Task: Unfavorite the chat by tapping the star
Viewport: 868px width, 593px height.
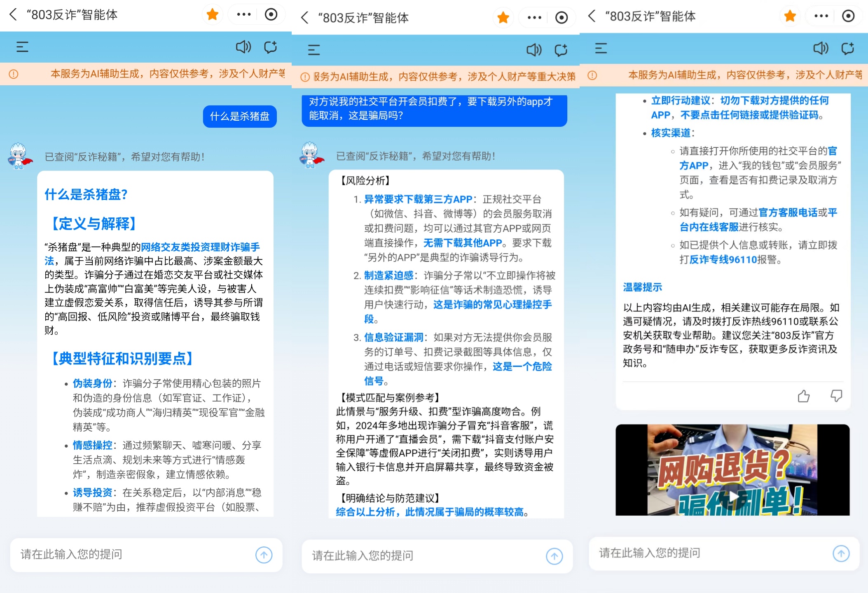Action: tap(212, 14)
